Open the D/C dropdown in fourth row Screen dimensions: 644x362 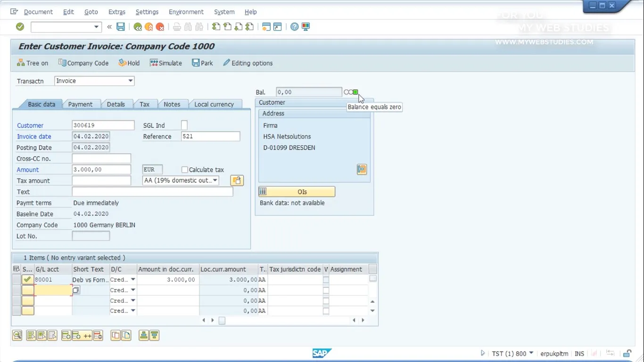click(x=133, y=311)
